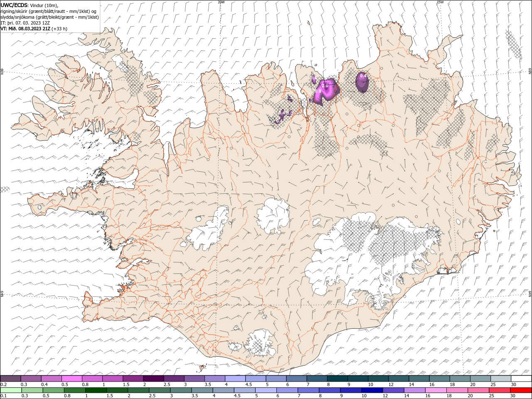The image size is (532, 399).
Task: Click the '66N' latitude label on right edge
Action: coord(530,71)
